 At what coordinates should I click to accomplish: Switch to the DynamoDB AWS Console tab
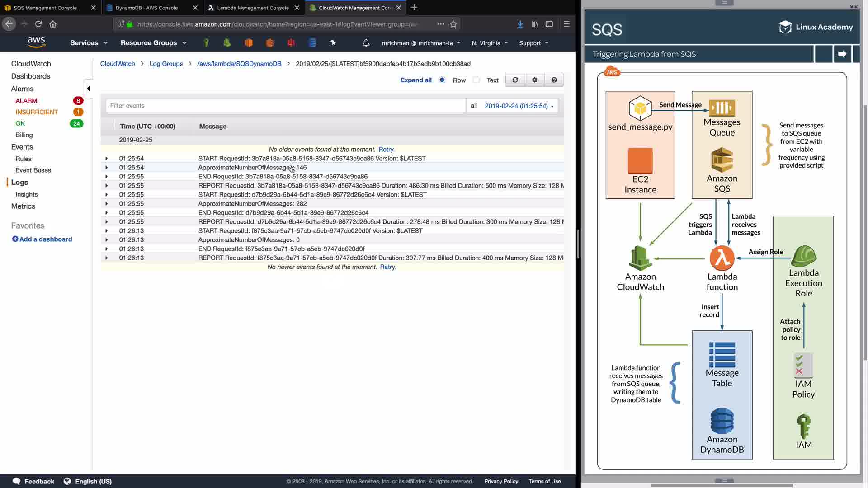pos(146,8)
